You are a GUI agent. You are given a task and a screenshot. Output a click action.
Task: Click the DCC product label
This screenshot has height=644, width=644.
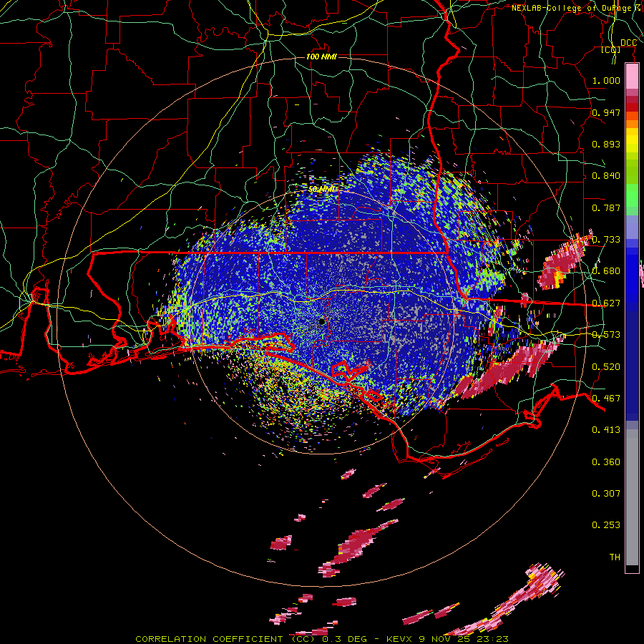pos(628,43)
